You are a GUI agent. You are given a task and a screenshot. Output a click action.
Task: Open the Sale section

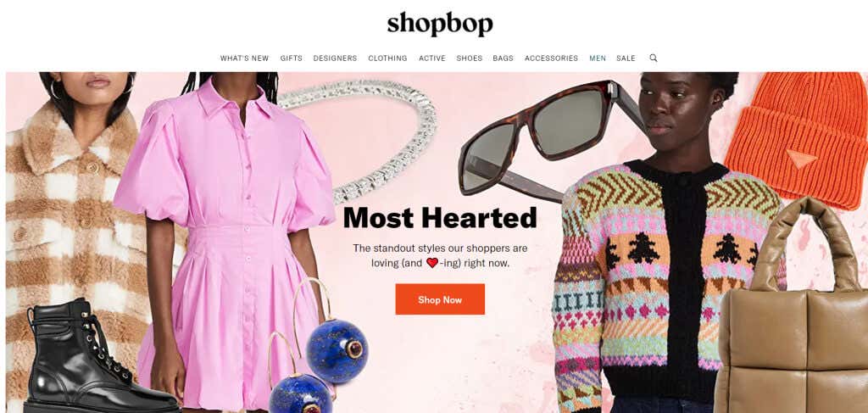pos(626,59)
